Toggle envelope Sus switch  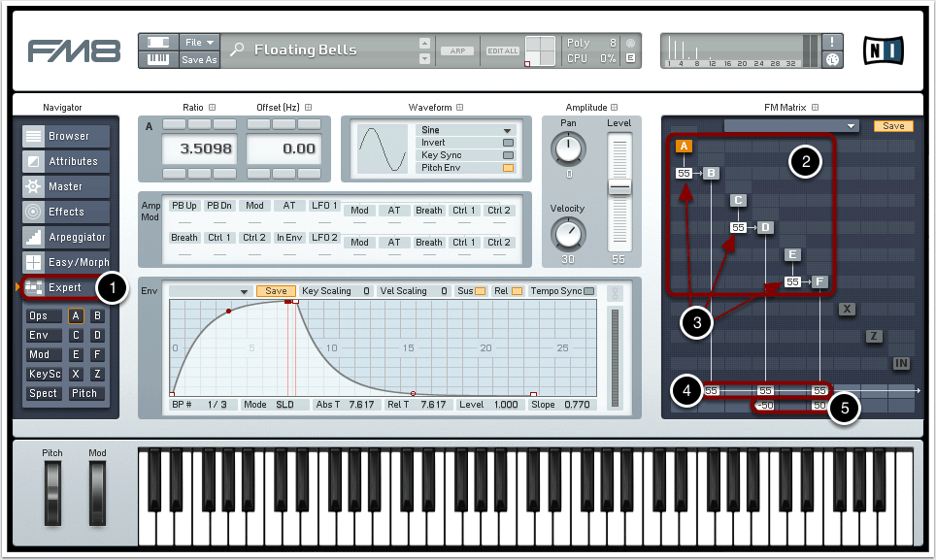(480, 291)
